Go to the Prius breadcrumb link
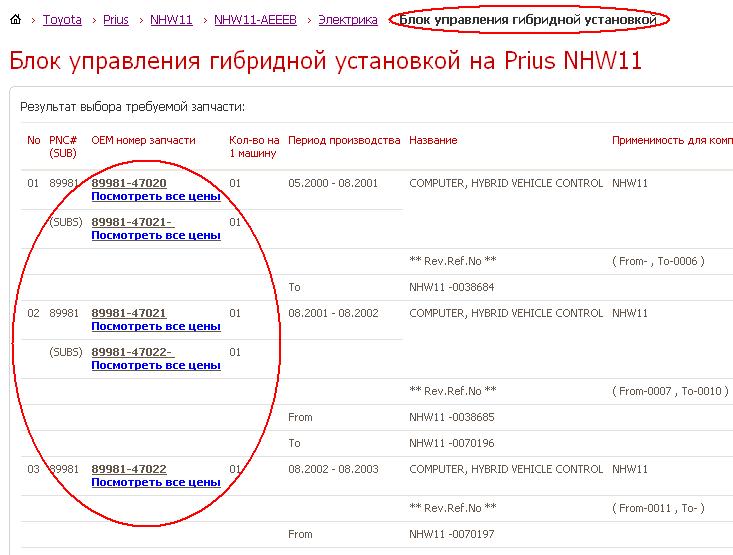This screenshot has width=733, height=555. 115,20
